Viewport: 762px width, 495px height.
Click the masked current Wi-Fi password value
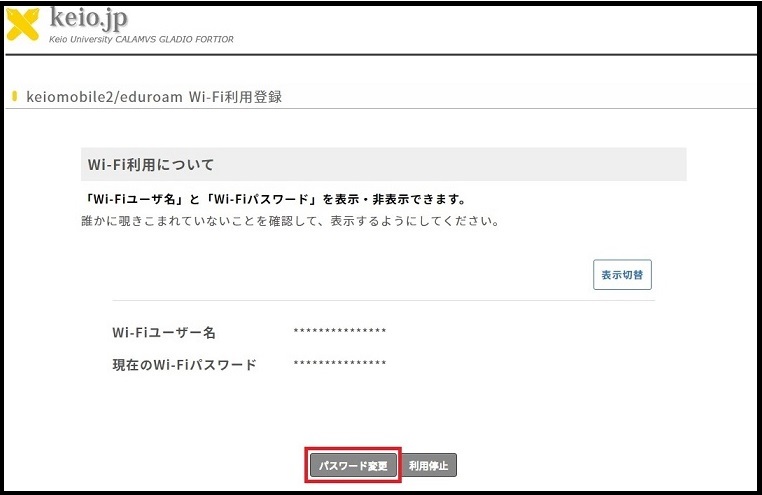pos(340,364)
